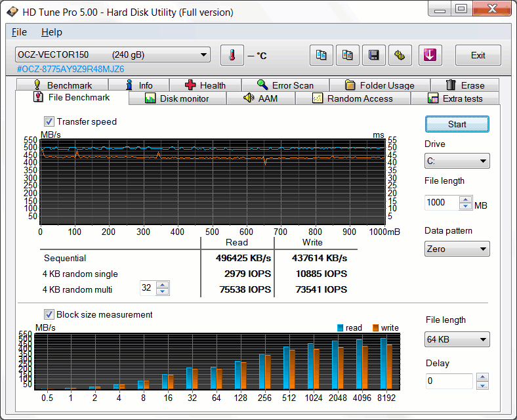Click the read legend blue swatch

tap(341, 327)
